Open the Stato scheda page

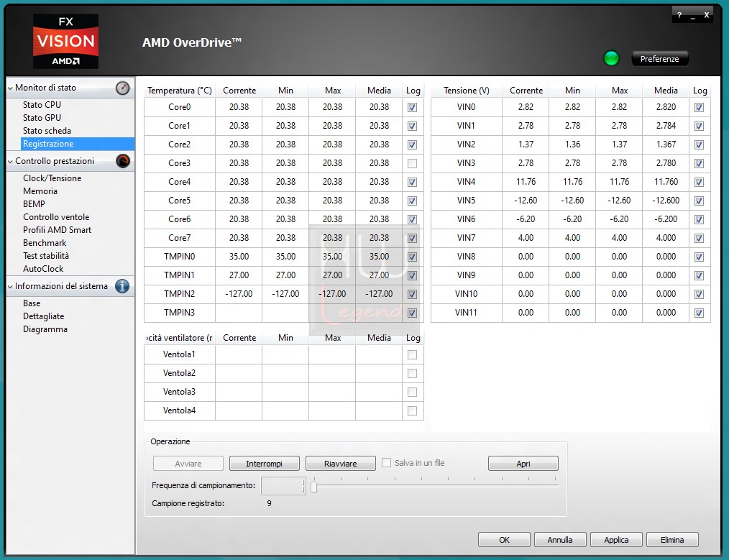(47, 131)
